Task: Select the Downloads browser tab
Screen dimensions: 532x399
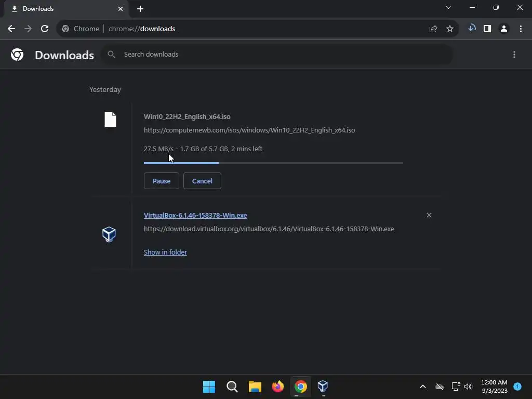Action: point(66,9)
